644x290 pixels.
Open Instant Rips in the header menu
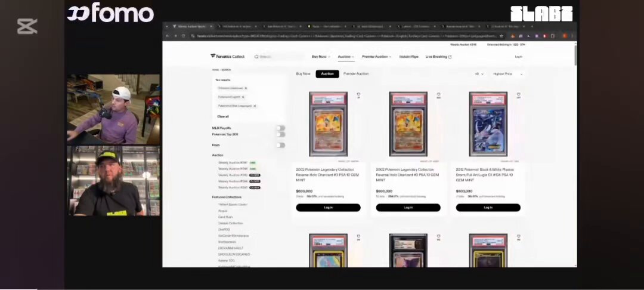[x=408, y=57]
